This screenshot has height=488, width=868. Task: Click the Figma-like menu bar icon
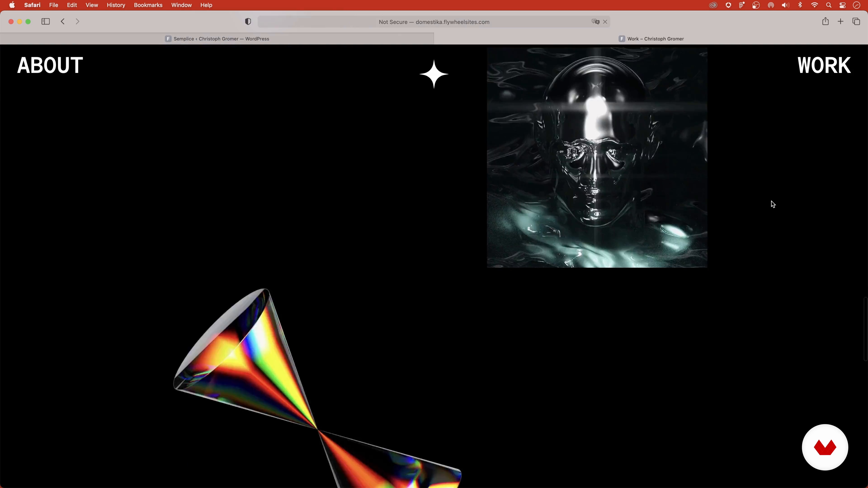[x=742, y=5]
